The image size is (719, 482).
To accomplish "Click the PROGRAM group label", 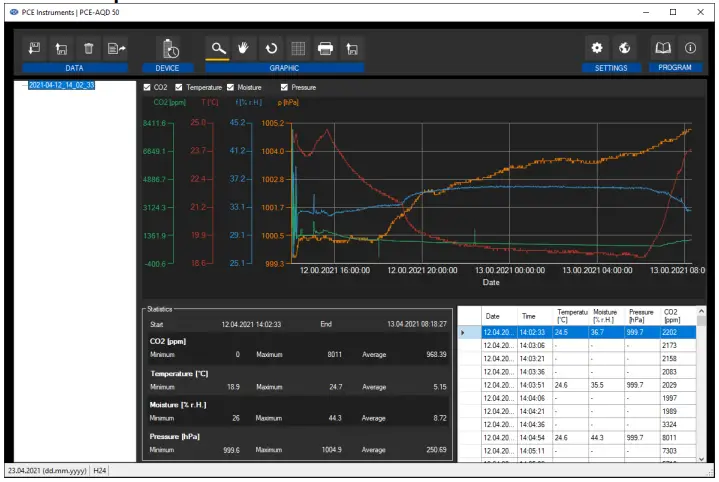I will pyautogui.click(x=675, y=67).
